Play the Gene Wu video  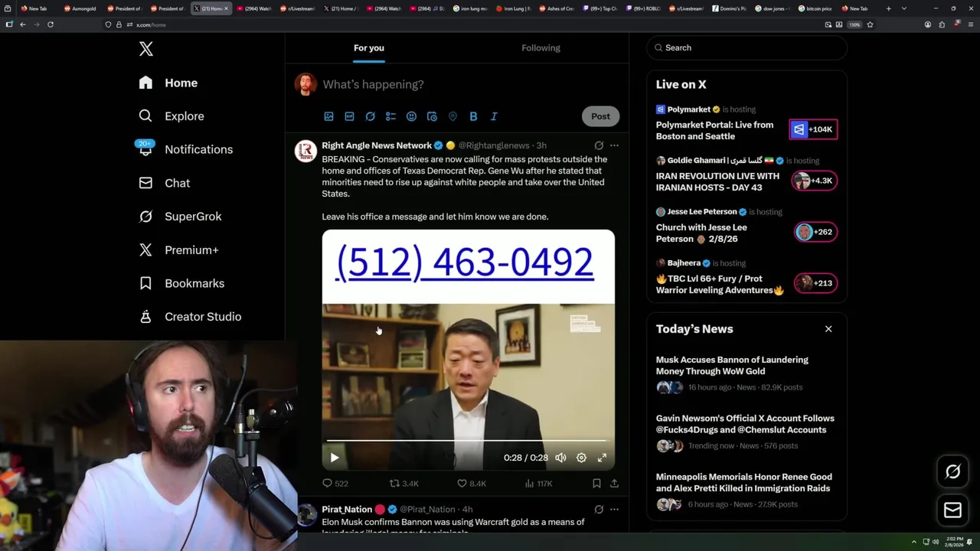point(335,458)
